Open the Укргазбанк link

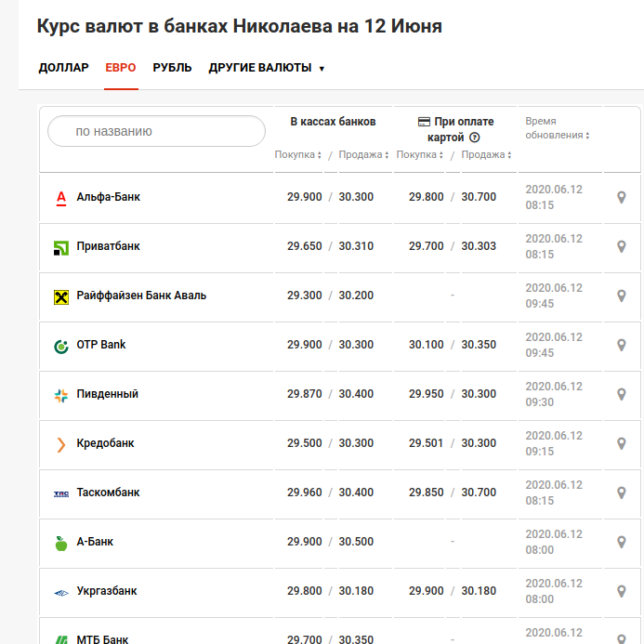(x=107, y=591)
